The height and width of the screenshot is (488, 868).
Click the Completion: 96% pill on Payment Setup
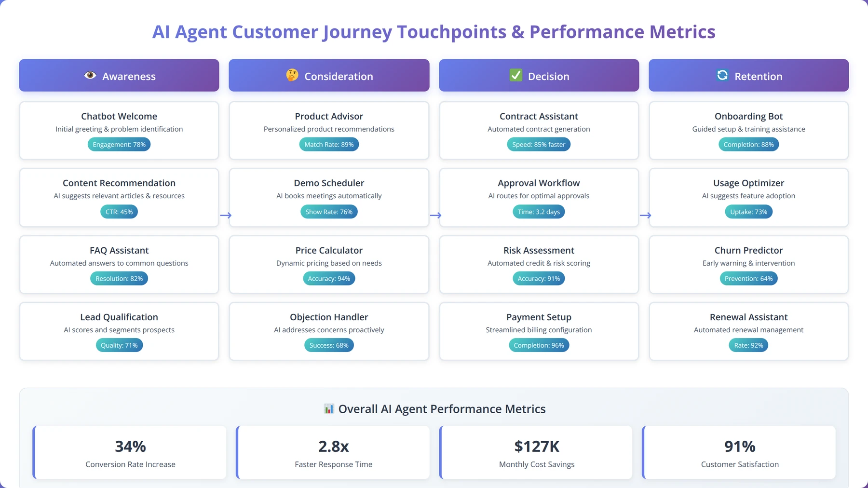539,345
